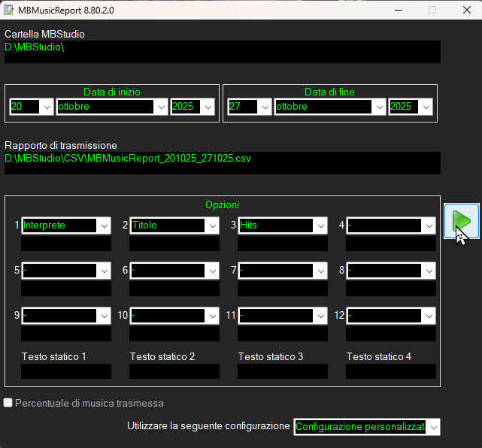Click the Cartella MBStudio path field
The image size is (482, 448).
pyautogui.click(x=222, y=52)
